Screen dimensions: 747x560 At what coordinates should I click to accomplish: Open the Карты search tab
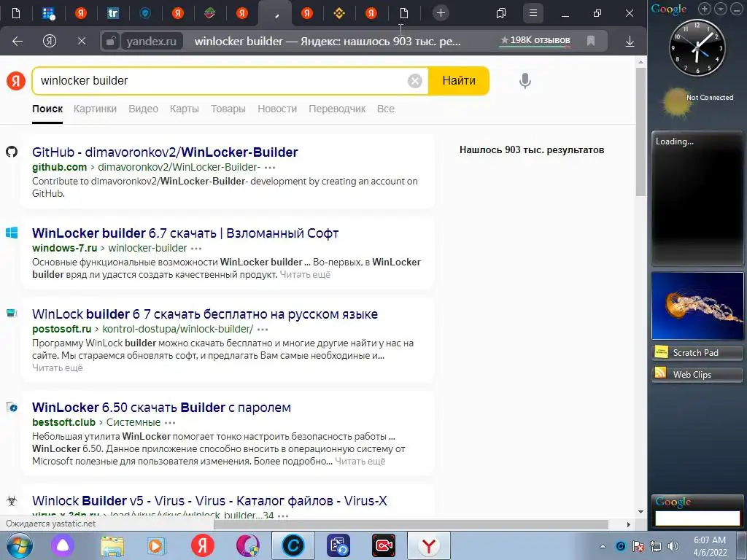[185, 109]
